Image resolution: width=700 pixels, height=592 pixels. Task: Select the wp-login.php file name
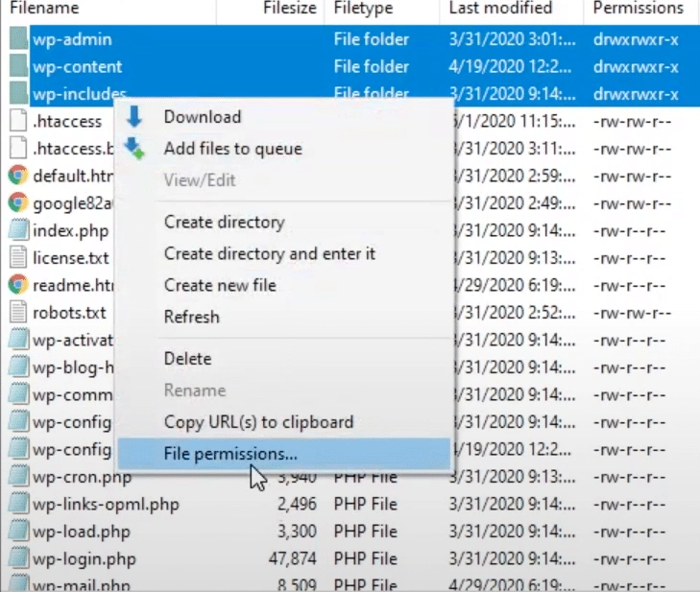coord(84,558)
